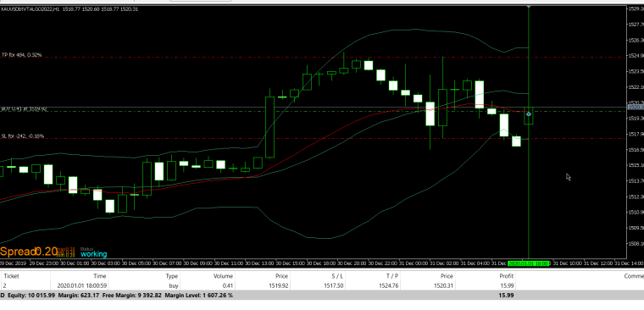The width and height of the screenshot is (644, 310).
Task: Click the 'SL for -242, -0.16%' line label
Action: click(23, 136)
